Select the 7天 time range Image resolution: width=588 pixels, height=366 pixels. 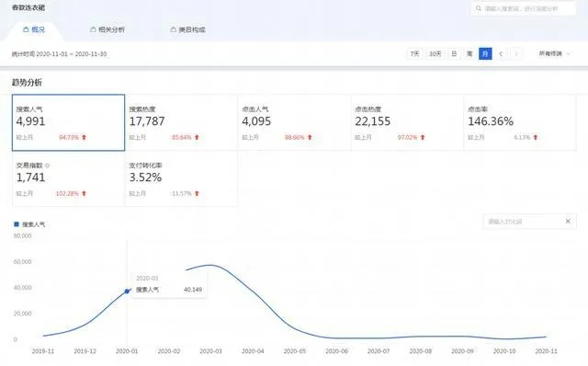click(414, 54)
